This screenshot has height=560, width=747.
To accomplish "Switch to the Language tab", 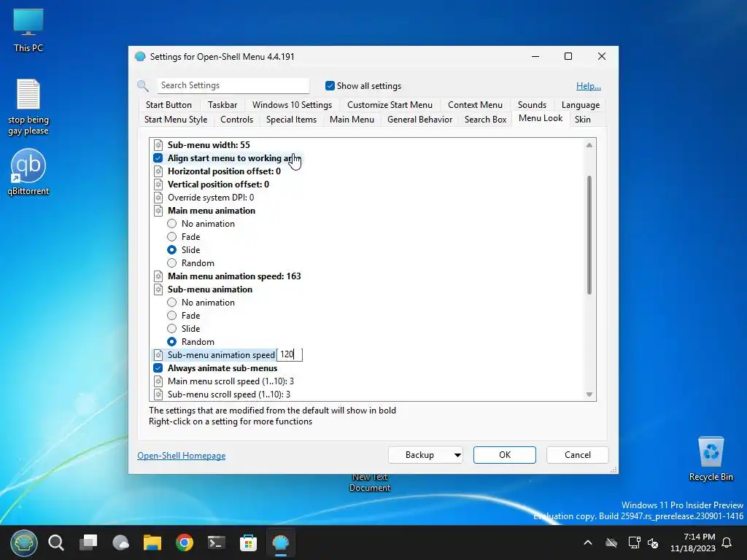I will 581,105.
